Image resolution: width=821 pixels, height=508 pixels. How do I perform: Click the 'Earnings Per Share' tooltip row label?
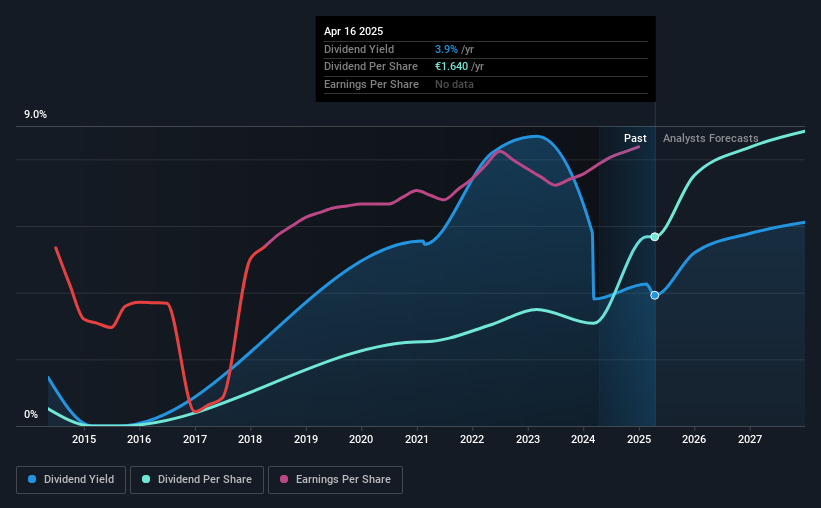pyautogui.click(x=371, y=84)
